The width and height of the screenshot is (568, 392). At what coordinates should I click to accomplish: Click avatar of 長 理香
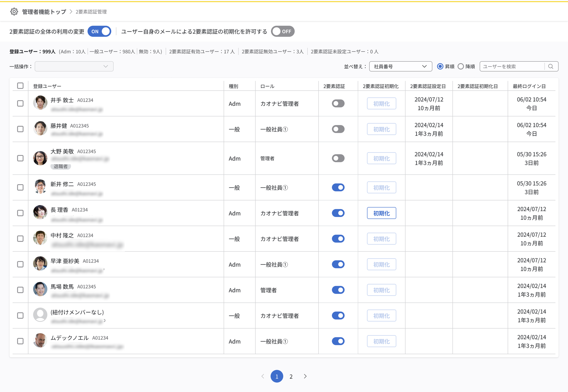40,212
